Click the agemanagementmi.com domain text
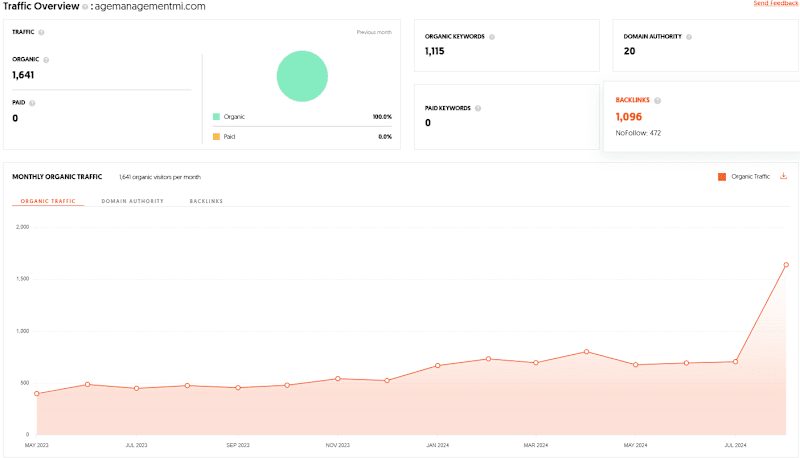This screenshot has width=800, height=458. [x=150, y=7]
